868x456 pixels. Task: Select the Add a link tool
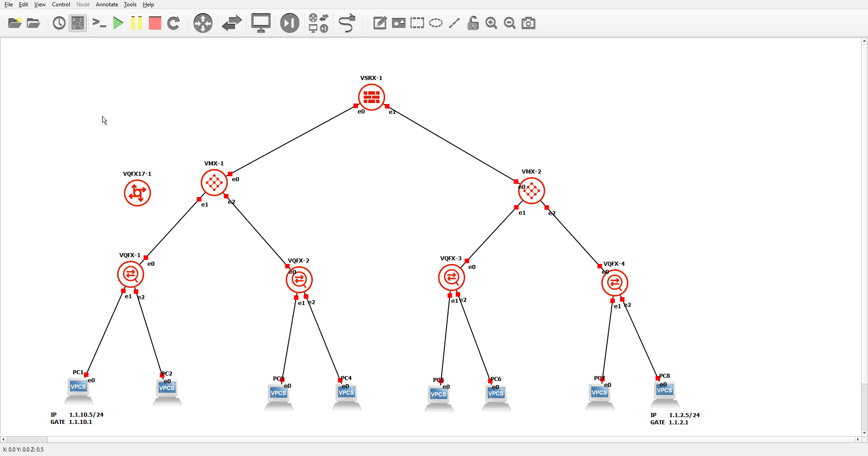tap(347, 23)
